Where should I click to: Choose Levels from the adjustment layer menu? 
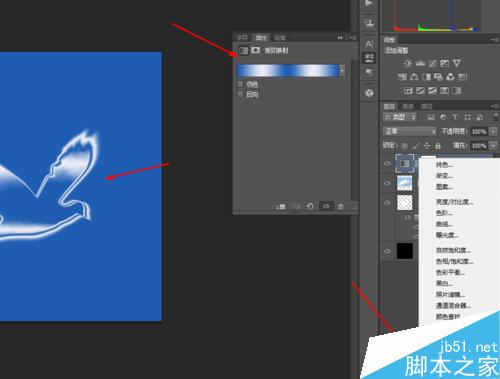click(x=444, y=213)
